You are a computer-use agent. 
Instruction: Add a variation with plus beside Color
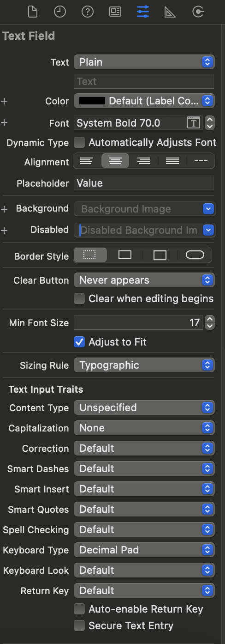[5, 101]
